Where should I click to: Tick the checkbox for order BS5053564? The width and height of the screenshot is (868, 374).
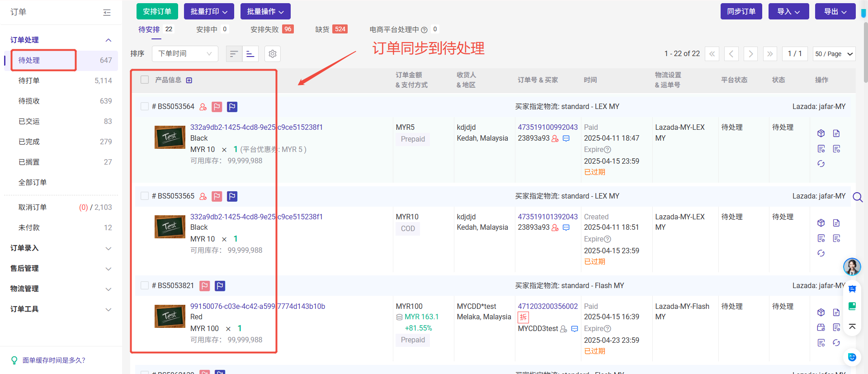pyautogui.click(x=145, y=106)
